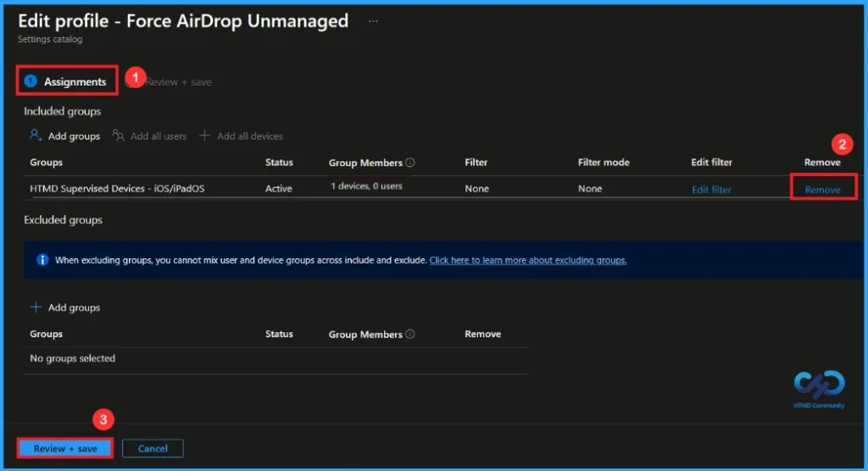Remove the HTMD Supervised Devices group
Viewport: 868px width, 471px height.
(x=822, y=189)
